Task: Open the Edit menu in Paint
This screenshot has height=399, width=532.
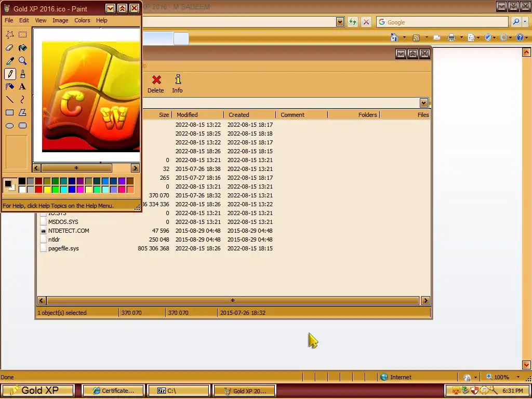Action: [24, 20]
